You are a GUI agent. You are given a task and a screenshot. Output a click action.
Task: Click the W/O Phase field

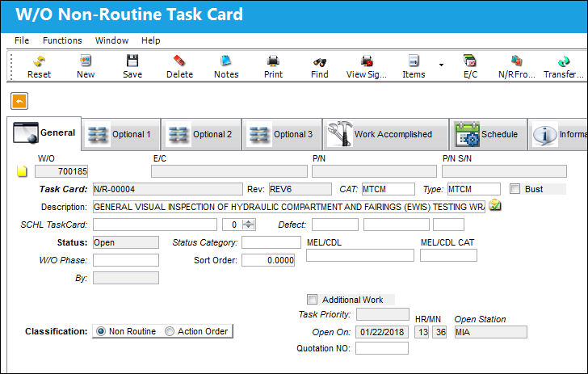(126, 260)
